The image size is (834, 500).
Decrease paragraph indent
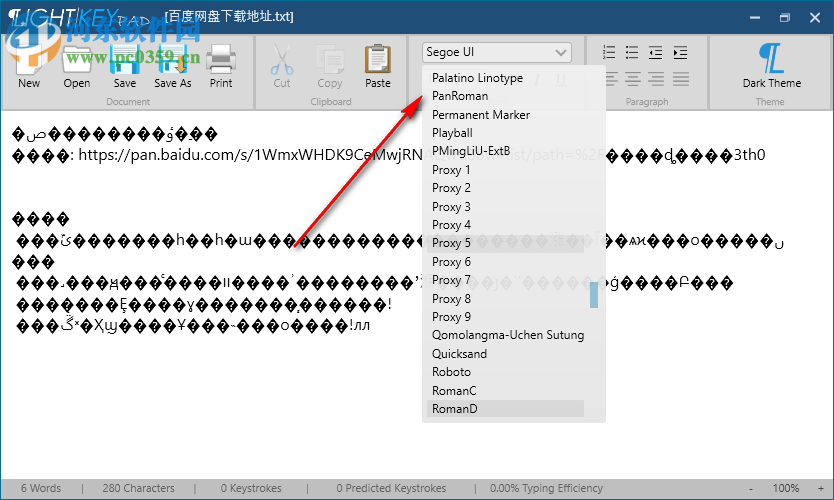655,52
